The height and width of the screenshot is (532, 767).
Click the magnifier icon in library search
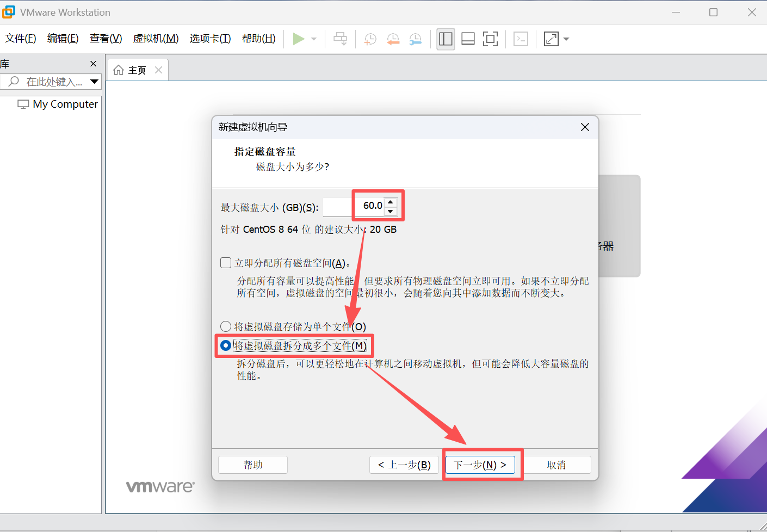(14, 81)
